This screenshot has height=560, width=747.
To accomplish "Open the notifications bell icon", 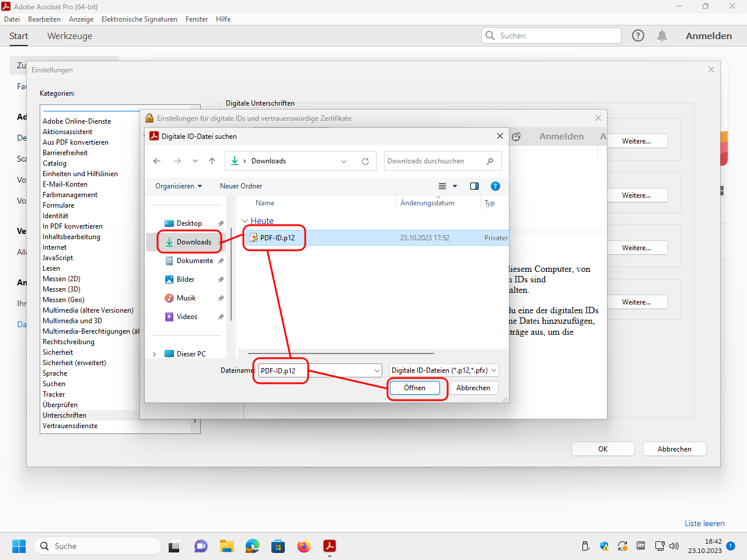I will 662,36.
